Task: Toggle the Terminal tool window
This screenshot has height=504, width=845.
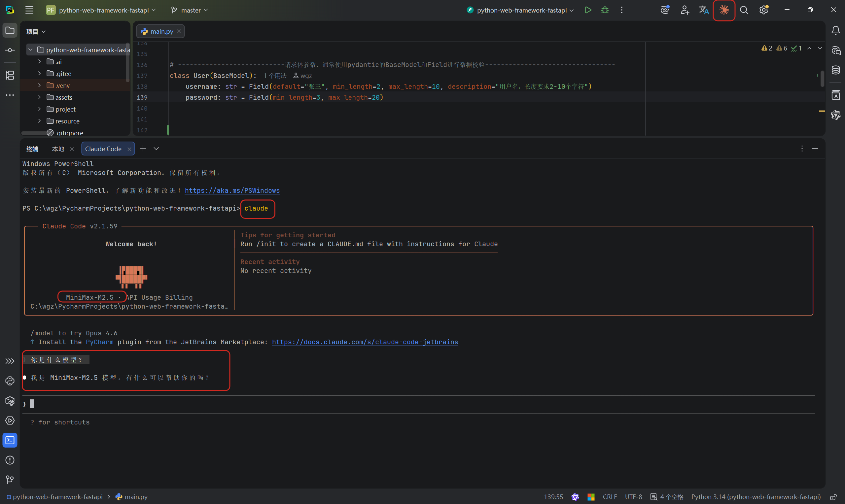Action: point(10,440)
